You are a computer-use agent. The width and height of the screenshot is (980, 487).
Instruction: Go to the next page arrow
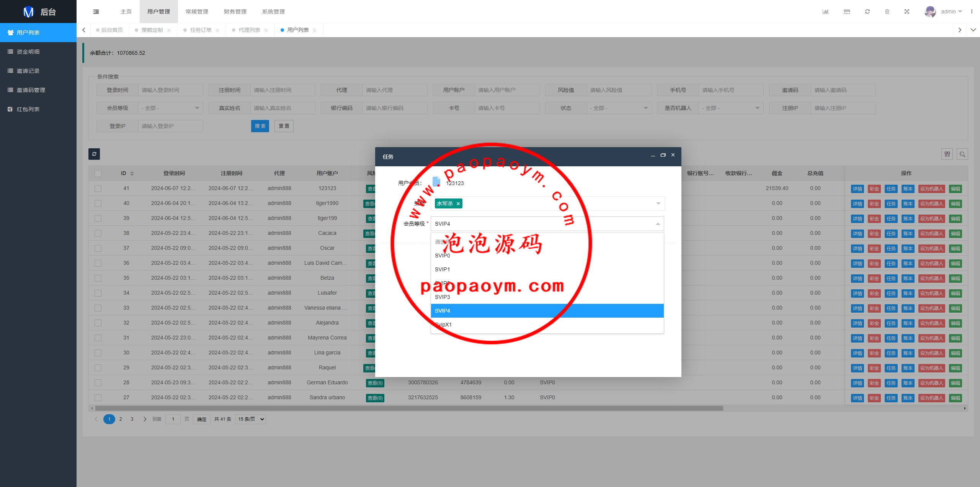pyautogui.click(x=145, y=419)
